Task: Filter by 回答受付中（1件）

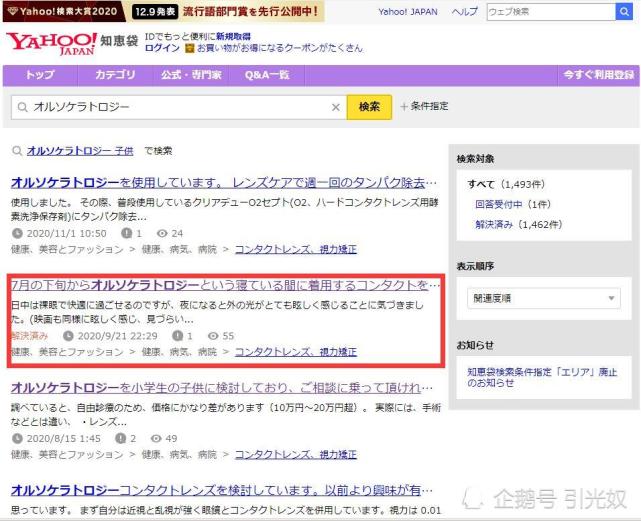Action: point(513,204)
